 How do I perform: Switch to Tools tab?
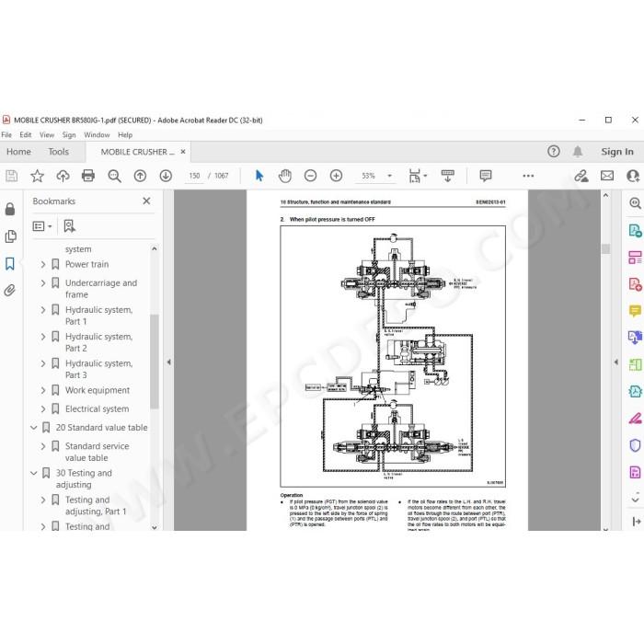point(58,152)
